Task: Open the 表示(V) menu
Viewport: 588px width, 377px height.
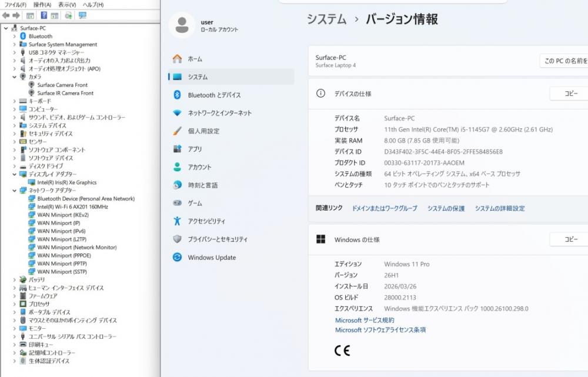Action: (67, 5)
